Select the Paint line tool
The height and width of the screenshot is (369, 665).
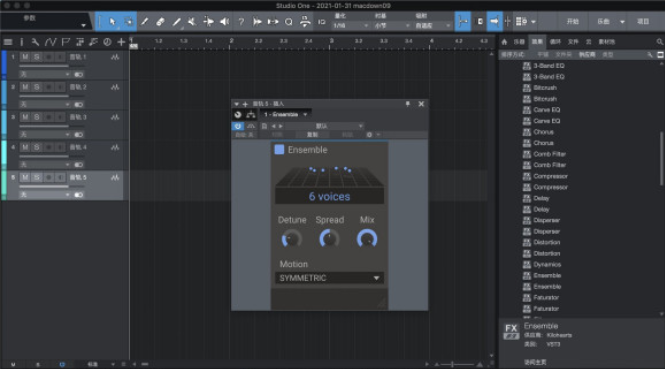[x=176, y=22]
